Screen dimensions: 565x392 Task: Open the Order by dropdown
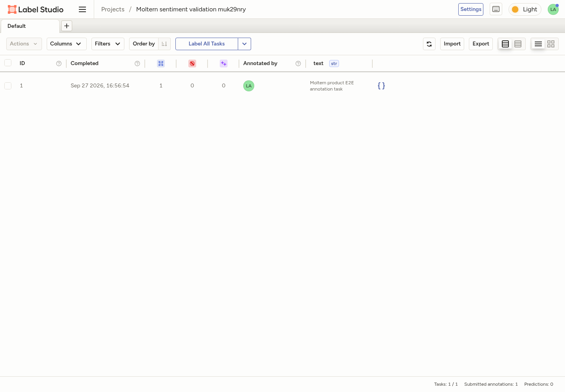point(144,44)
